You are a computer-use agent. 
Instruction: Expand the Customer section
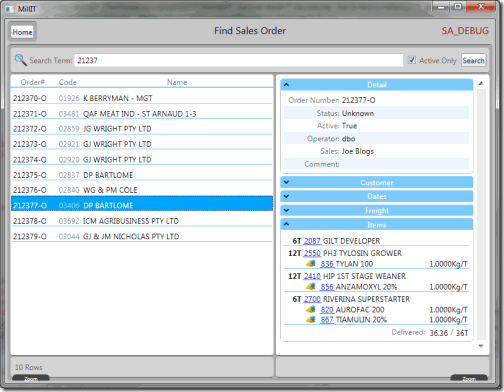[377, 182]
